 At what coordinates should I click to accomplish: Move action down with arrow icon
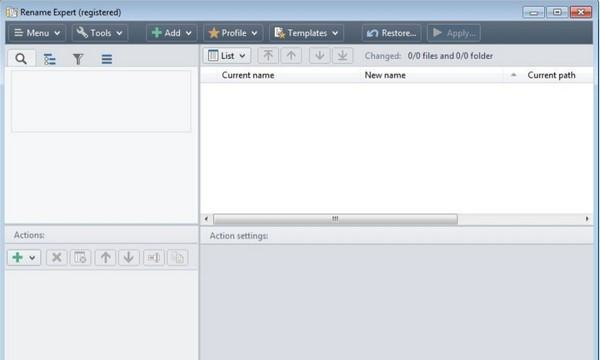(129, 257)
